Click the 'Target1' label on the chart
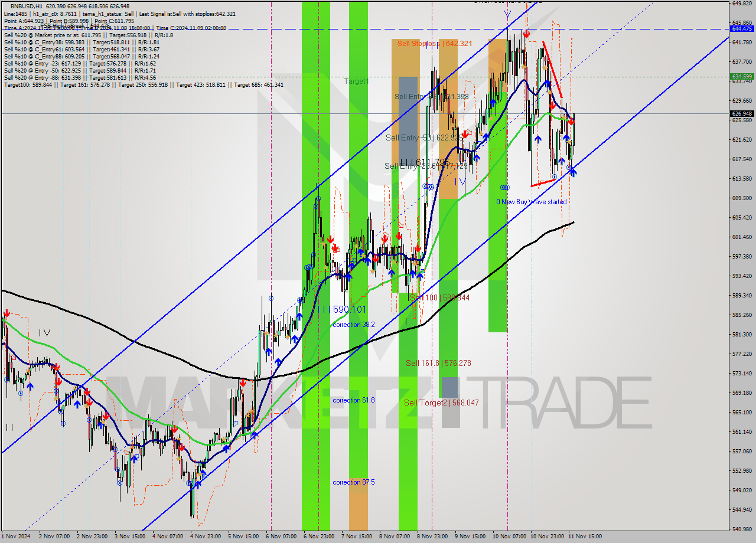 tap(356, 81)
